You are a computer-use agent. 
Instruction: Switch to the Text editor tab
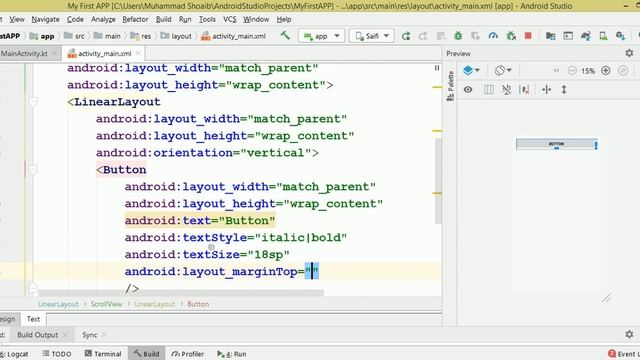click(x=33, y=319)
